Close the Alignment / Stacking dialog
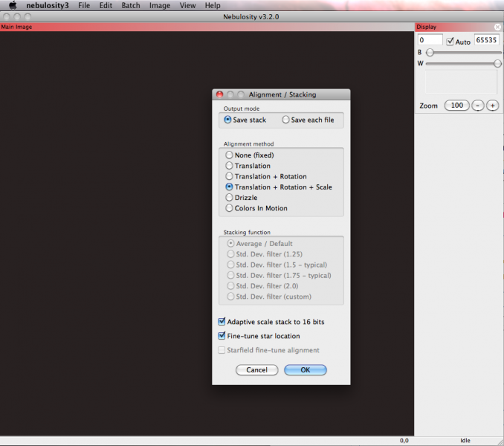 219,94
